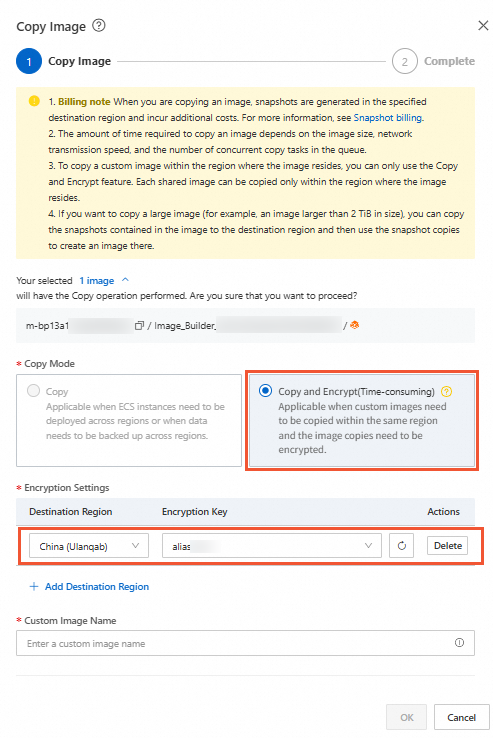493x738 pixels.
Task: Click step 2 Complete in wizard
Action: (x=434, y=61)
